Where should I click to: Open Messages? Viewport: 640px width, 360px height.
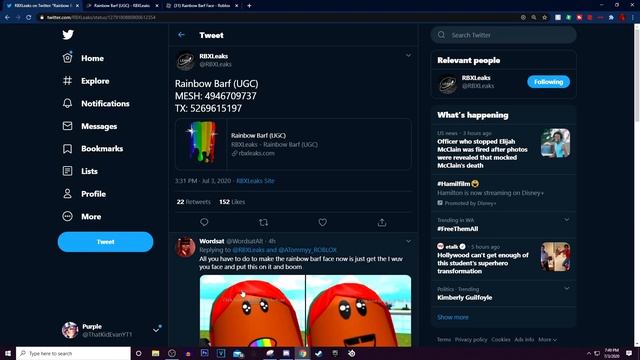tap(90, 126)
